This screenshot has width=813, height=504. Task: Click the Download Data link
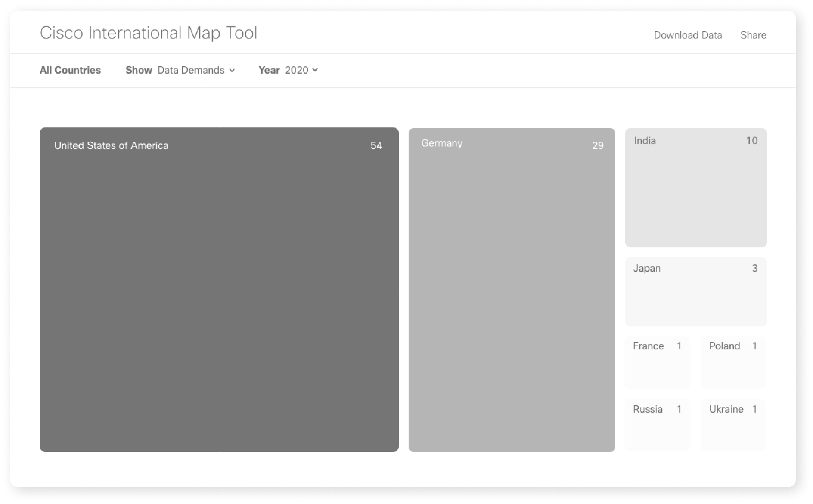[687, 35]
